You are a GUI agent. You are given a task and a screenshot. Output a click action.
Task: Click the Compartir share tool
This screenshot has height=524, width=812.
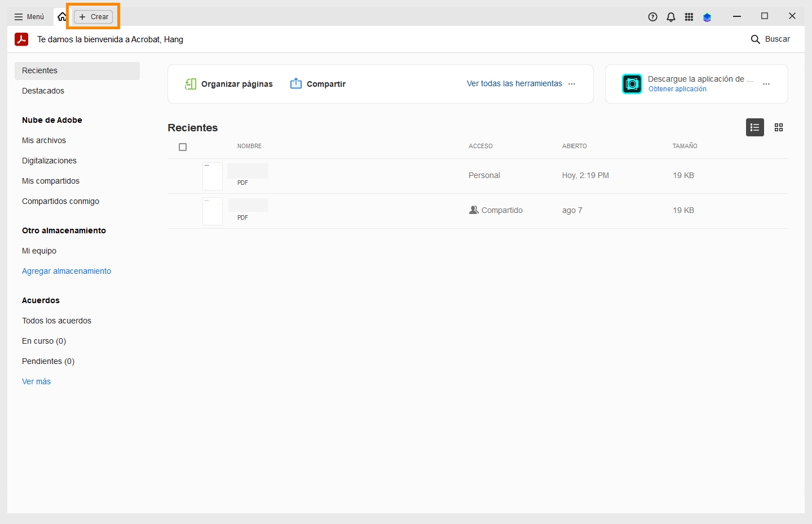pyautogui.click(x=318, y=84)
